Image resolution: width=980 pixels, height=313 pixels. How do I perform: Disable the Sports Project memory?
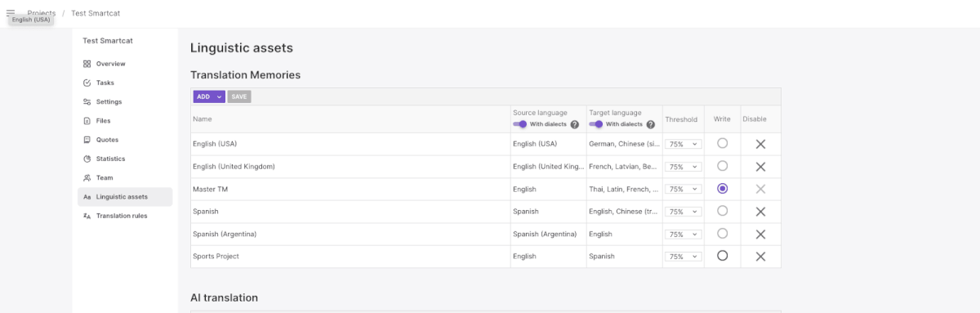(760, 257)
